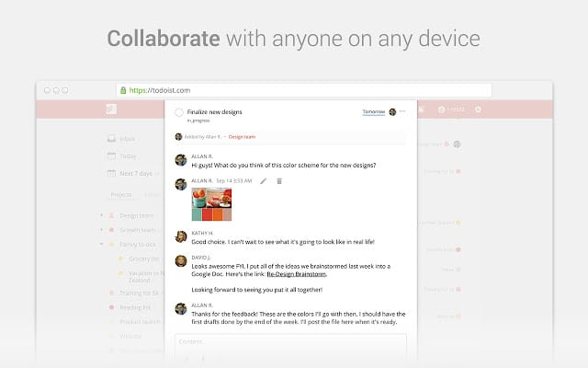588x368 pixels.
Task: Collapse the Growth team project arrow
Action: [x=101, y=230]
